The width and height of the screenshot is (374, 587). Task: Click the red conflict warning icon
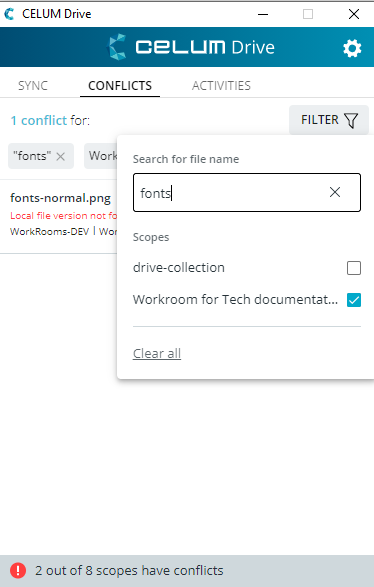18,571
